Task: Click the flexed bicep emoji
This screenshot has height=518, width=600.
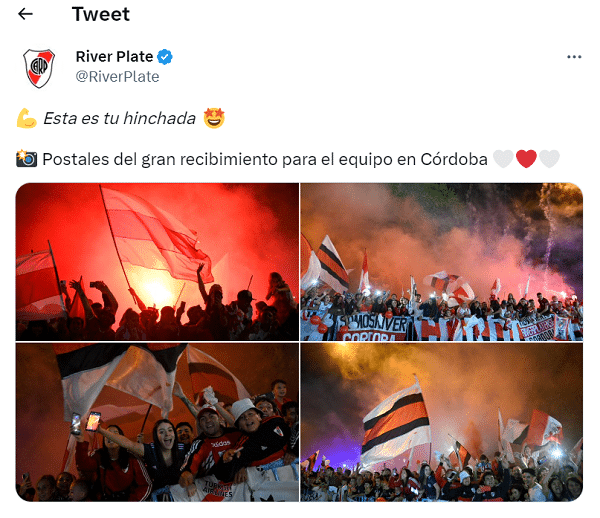Action: point(26,118)
